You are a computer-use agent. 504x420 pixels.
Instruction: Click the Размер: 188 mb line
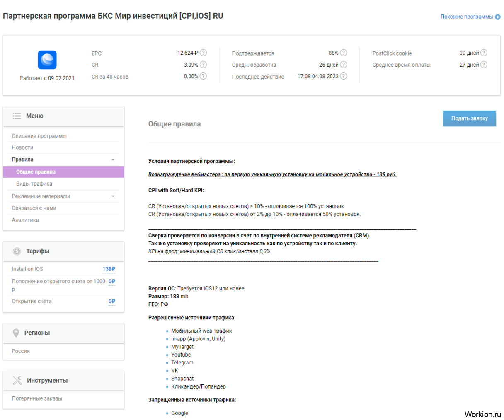tap(168, 296)
